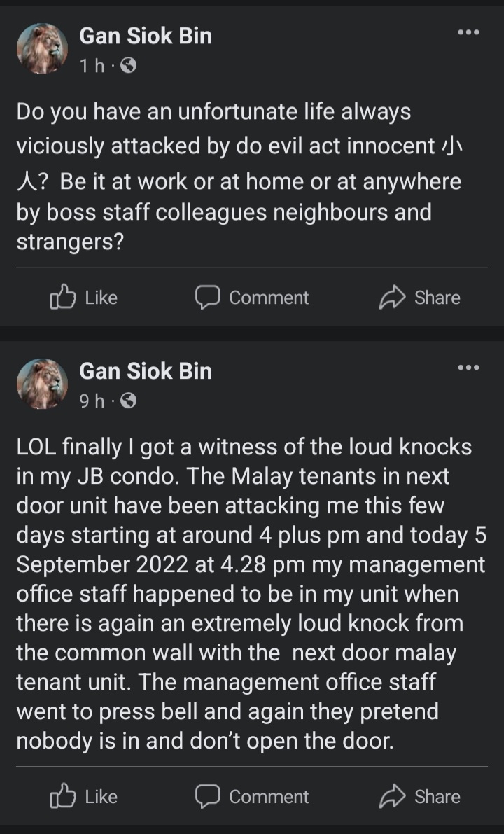The image size is (504, 834).
Task: Open the post text about the Malay tenants
Action: (x=251, y=594)
